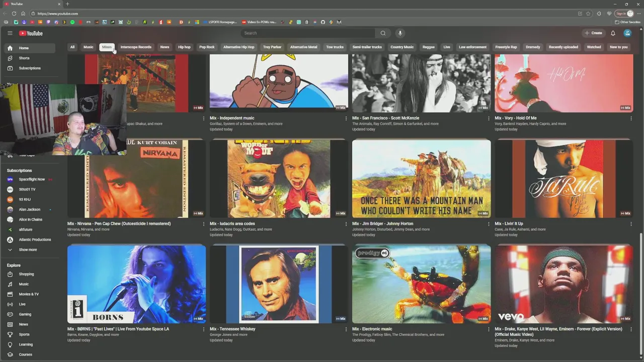Screen dimensions: 644x362
Task: Open the notifications bell
Action: point(613,33)
